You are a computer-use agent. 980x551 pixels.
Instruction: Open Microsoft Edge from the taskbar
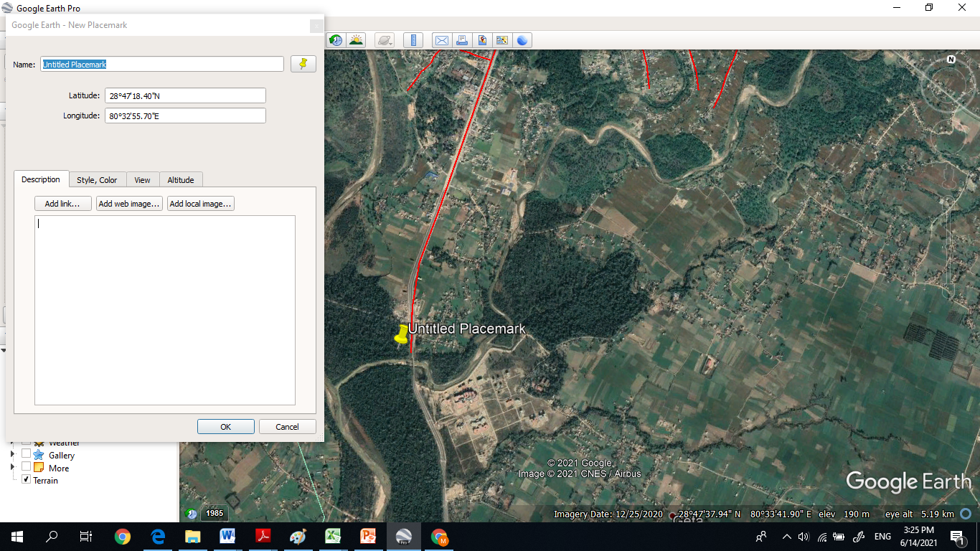(x=158, y=537)
